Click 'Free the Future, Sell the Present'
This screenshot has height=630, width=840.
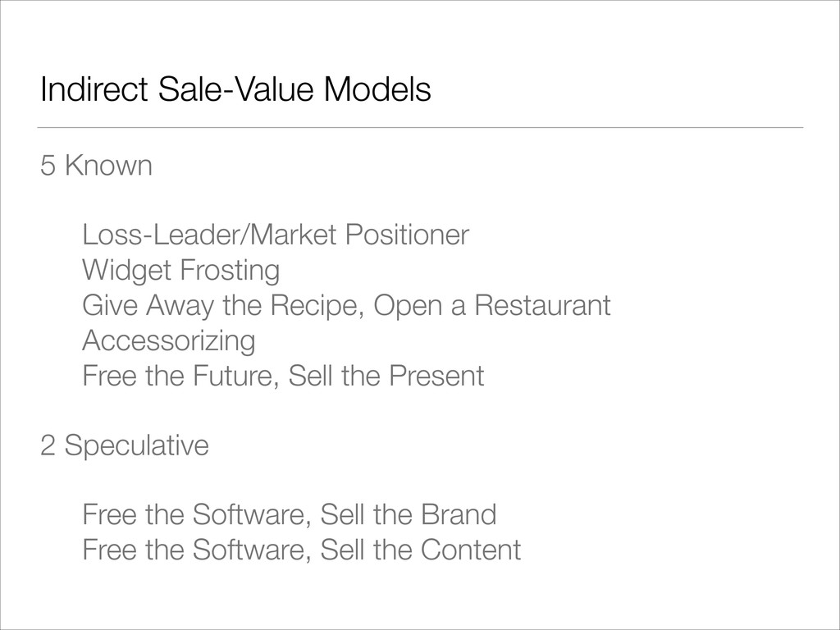(x=283, y=376)
